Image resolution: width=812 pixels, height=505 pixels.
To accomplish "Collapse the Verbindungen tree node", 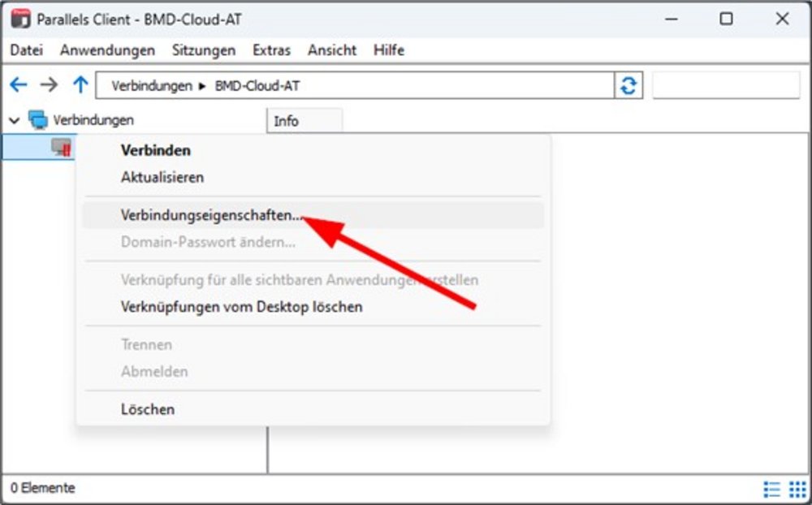I will (x=14, y=120).
